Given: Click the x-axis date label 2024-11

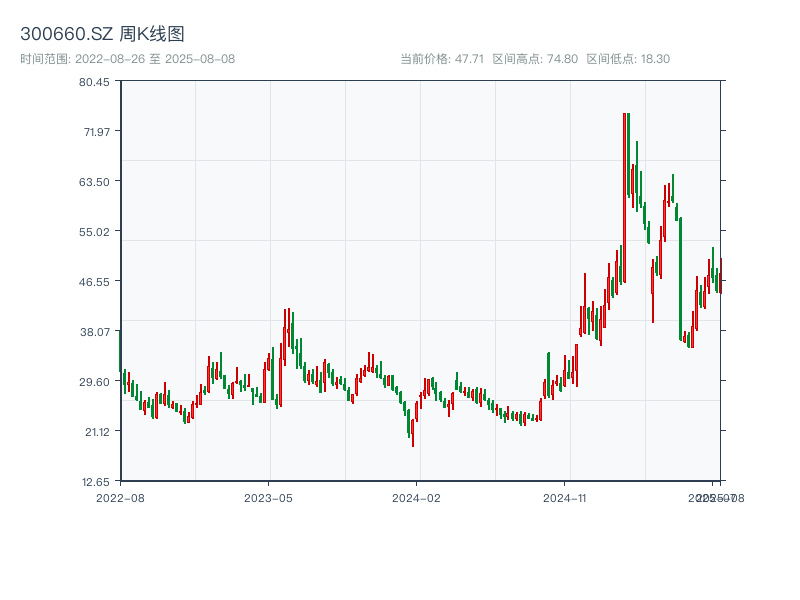Looking at the screenshot, I should [x=564, y=498].
